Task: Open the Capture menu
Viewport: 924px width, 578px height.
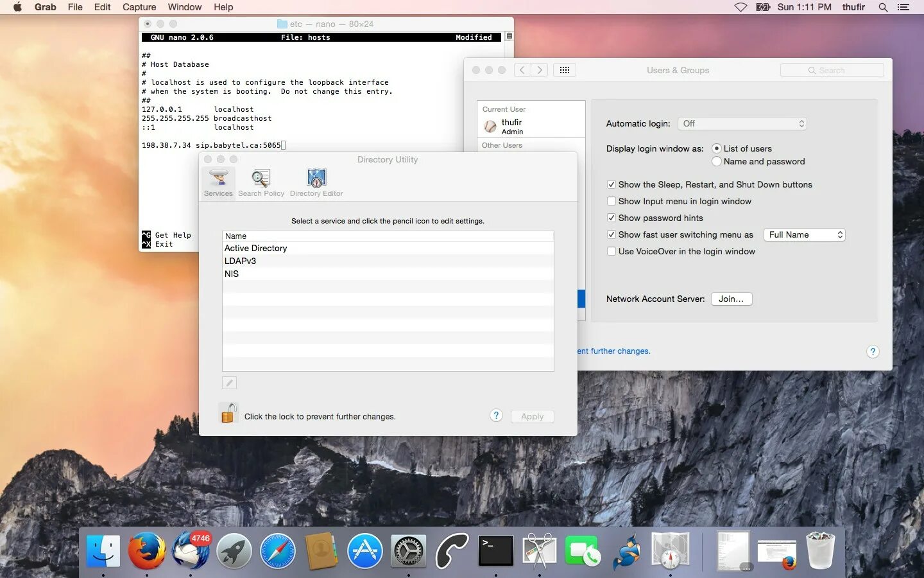Action: coord(139,7)
